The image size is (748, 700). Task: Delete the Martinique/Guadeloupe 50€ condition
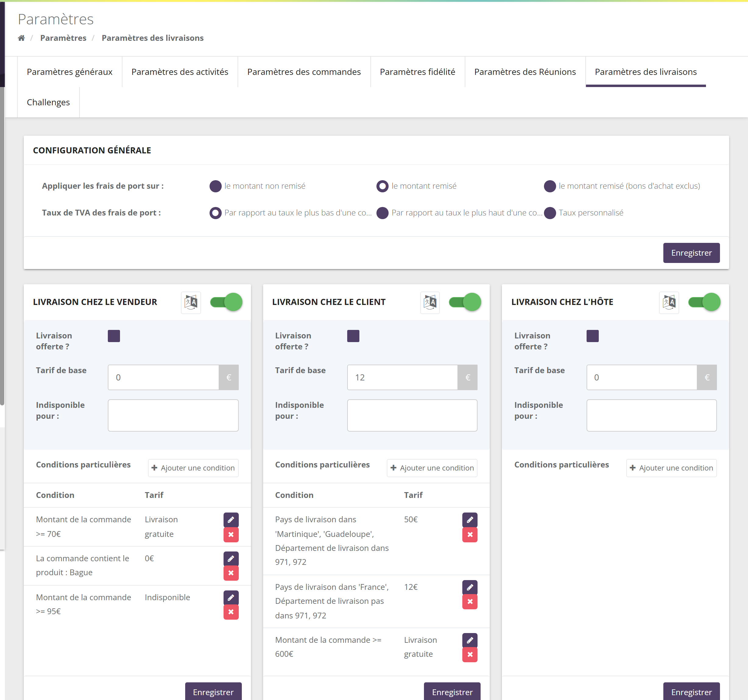470,534
